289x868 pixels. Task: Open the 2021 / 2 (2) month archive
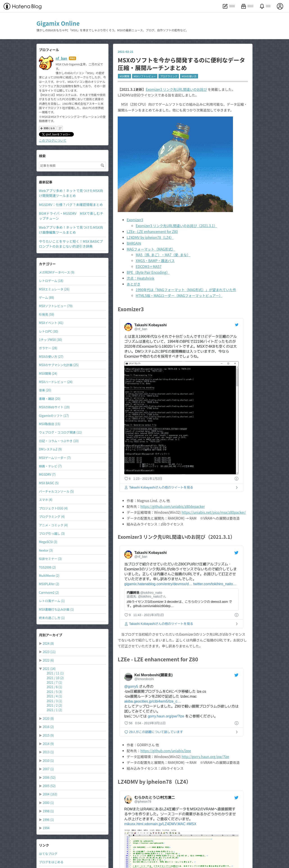point(54,706)
